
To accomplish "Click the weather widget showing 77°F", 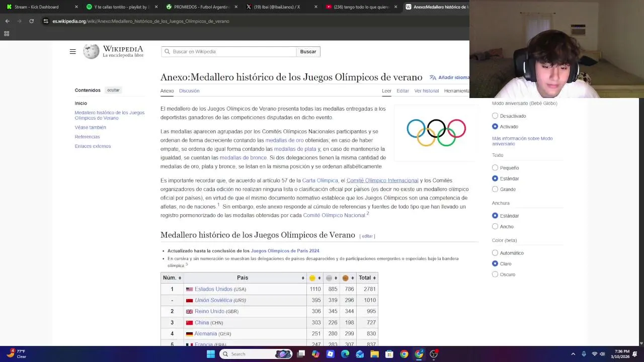I will [16, 354].
